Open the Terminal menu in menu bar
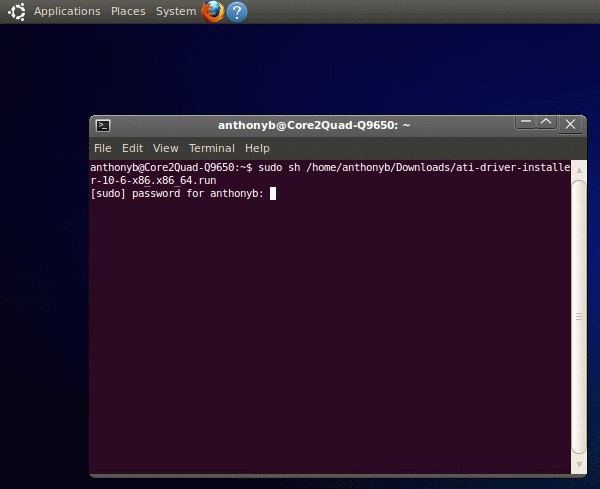Image resolution: width=600 pixels, height=489 pixels. (x=212, y=148)
